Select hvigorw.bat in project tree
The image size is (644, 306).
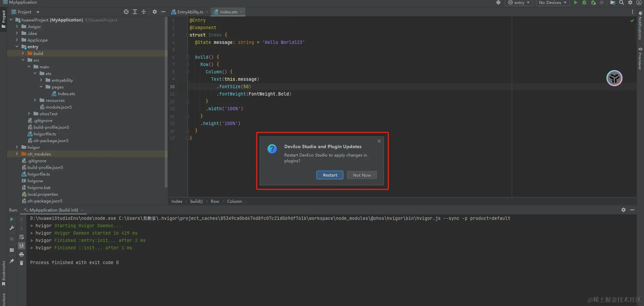point(39,188)
